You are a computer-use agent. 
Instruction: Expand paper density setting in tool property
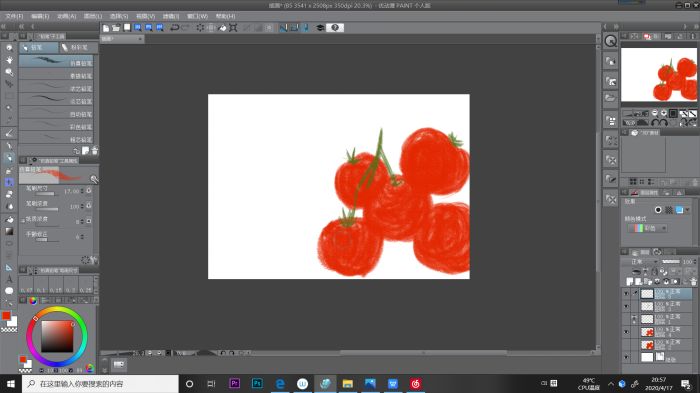click(x=22, y=220)
